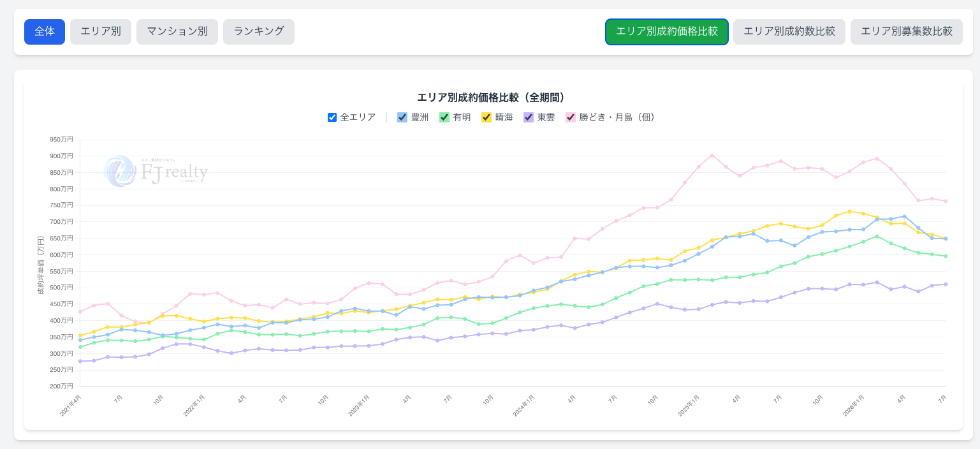The image size is (980, 449).
Task: Click the エリア別成約価格比較 button
Action: coord(667,32)
